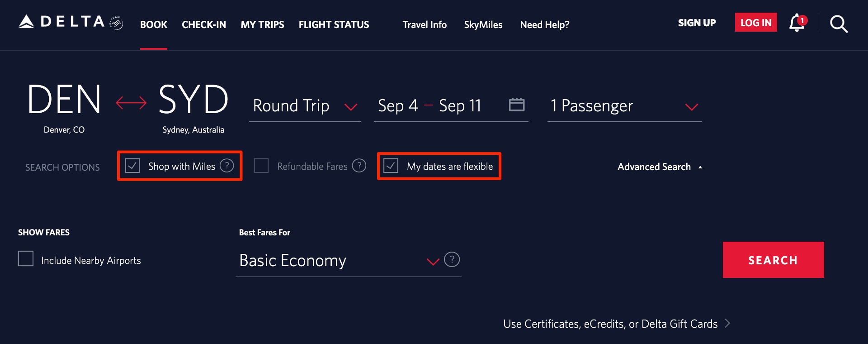This screenshot has width=868, height=344.
Task: Enable Refundable Fares
Action: pyautogui.click(x=261, y=166)
